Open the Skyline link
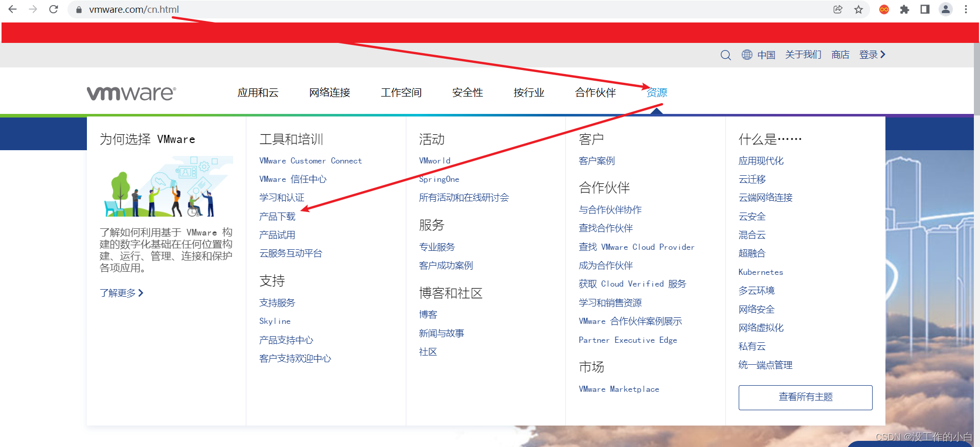 click(275, 321)
